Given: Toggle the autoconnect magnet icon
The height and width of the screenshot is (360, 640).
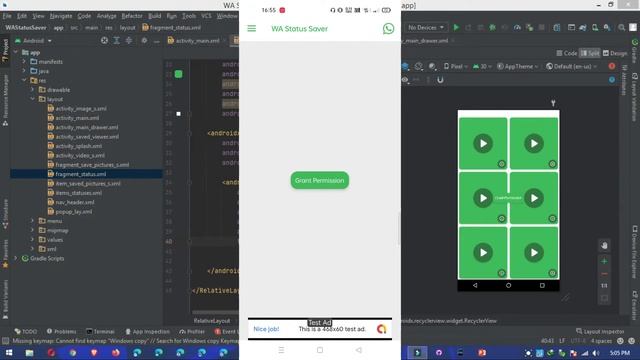Looking at the screenshot, I should 440,80.
